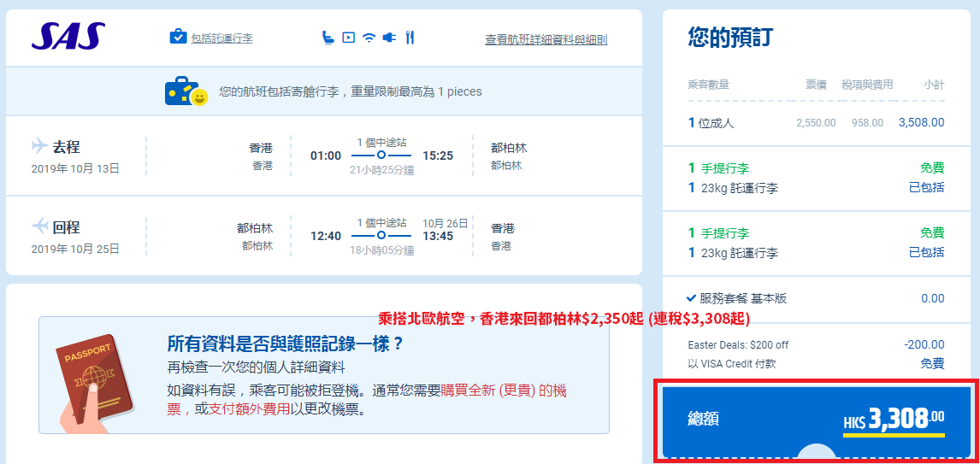Click the in-flight entertainment icon
Screen dimensions: 980x464
pos(349,38)
